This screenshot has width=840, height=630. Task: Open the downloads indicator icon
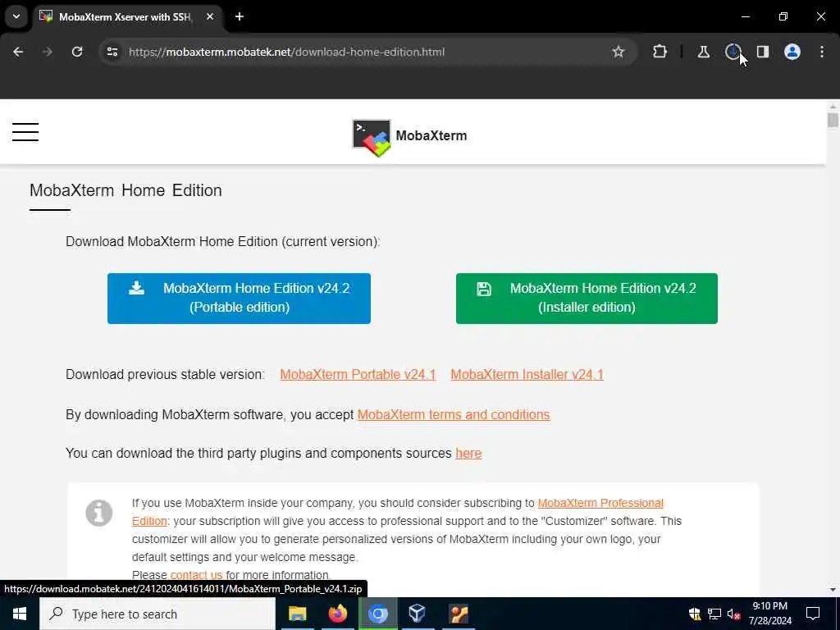click(x=733, y=52)
